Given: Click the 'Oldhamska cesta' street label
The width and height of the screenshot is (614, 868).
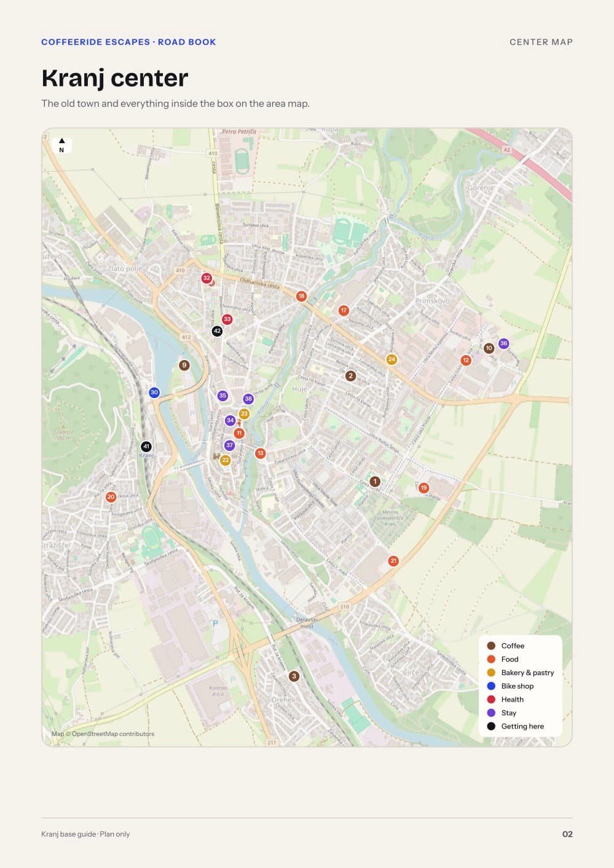Looking at the screenshot, I should [259, 283].
